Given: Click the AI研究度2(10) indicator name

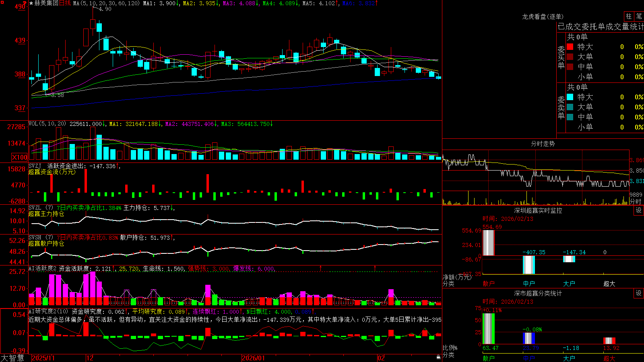Looking at the screenshot, I should pos(49,311).
